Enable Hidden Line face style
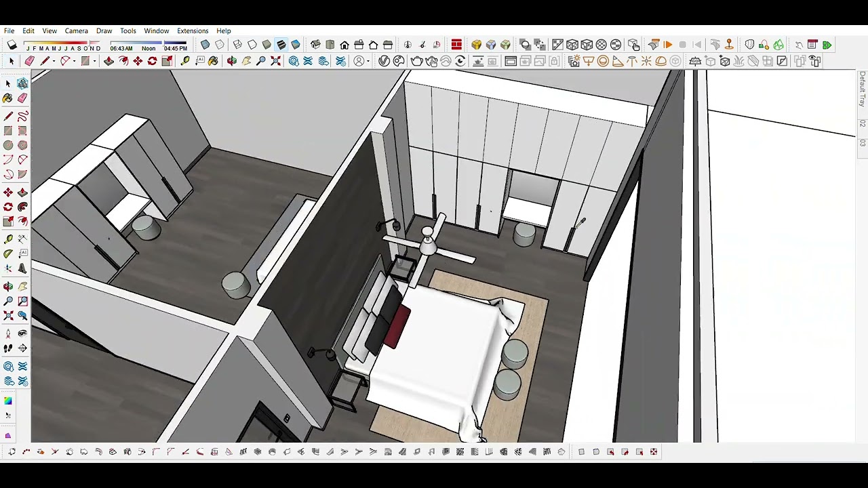The height and width of the screenshot is (488, 868). pos(252,45)
